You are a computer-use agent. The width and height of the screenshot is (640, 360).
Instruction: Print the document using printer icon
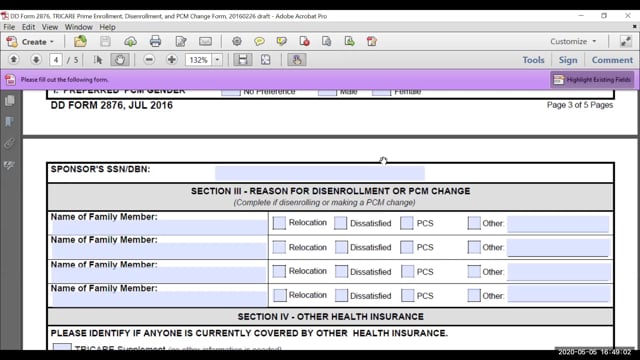click(155, 41)
